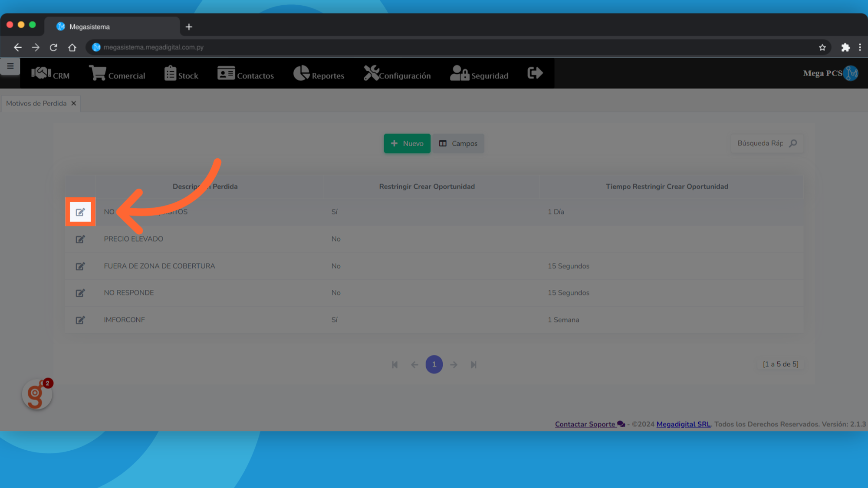Open the Campos column selector
The width and height of the screenshot is (868, 488).
pyautogui.click(x=458, y=144)
